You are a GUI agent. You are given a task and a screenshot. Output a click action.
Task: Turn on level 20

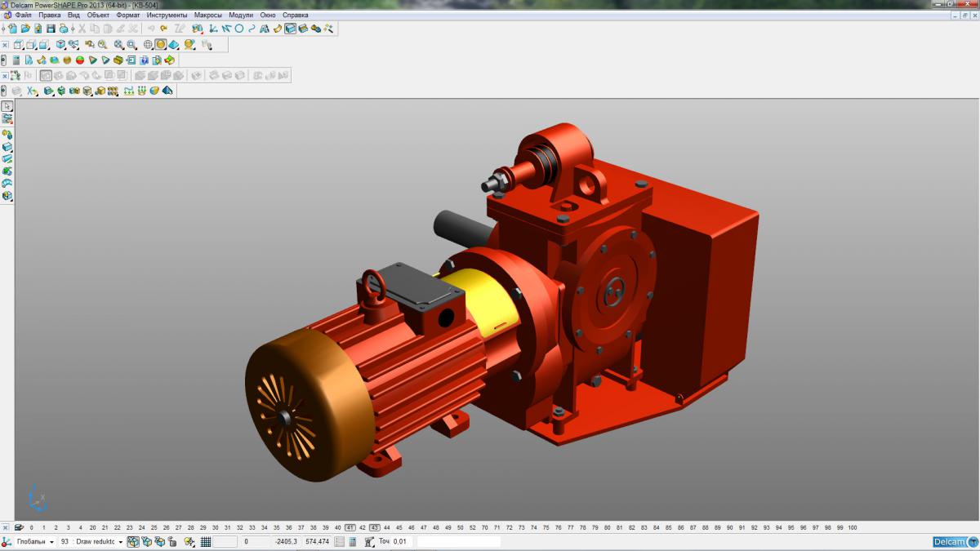tap(92, 528)
